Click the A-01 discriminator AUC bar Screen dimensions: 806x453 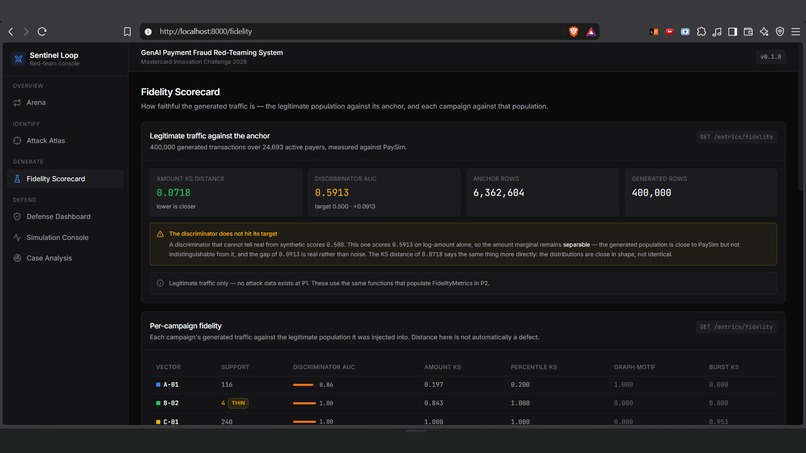[x=303, y=385]
